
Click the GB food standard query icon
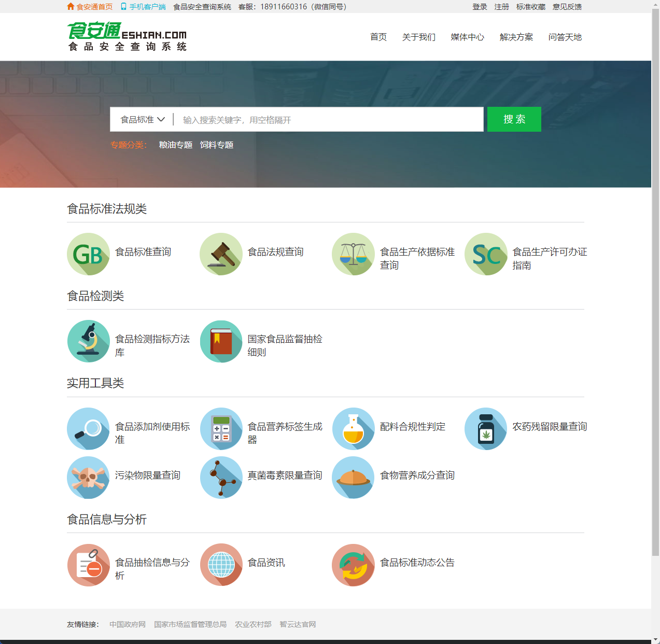[88, 254]
